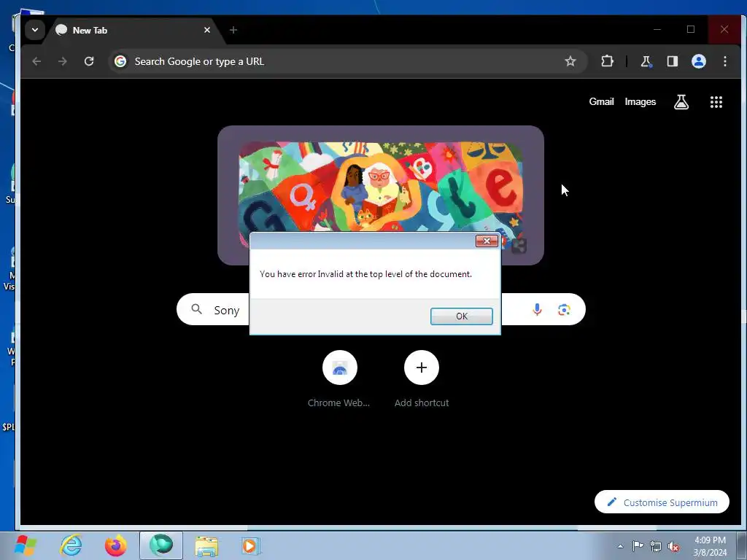The width and height of the screenshot is (747, 560).
Task: Close the error dialog with red X
Action: point(487,241)
